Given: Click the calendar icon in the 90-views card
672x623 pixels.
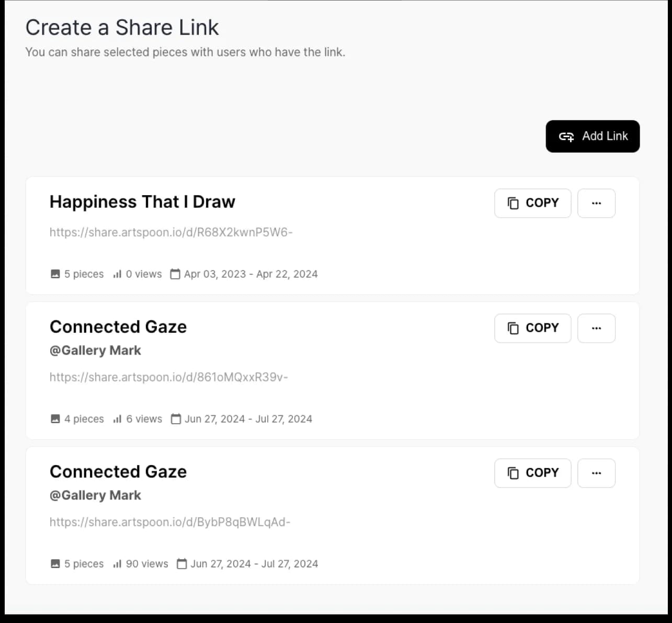Looking at the screenshot, I should click(182, 564).
